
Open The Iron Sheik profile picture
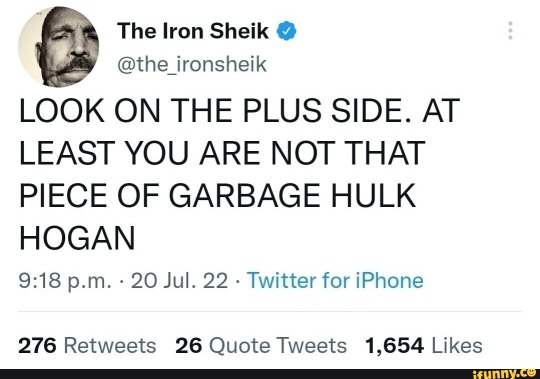[59, 46]
